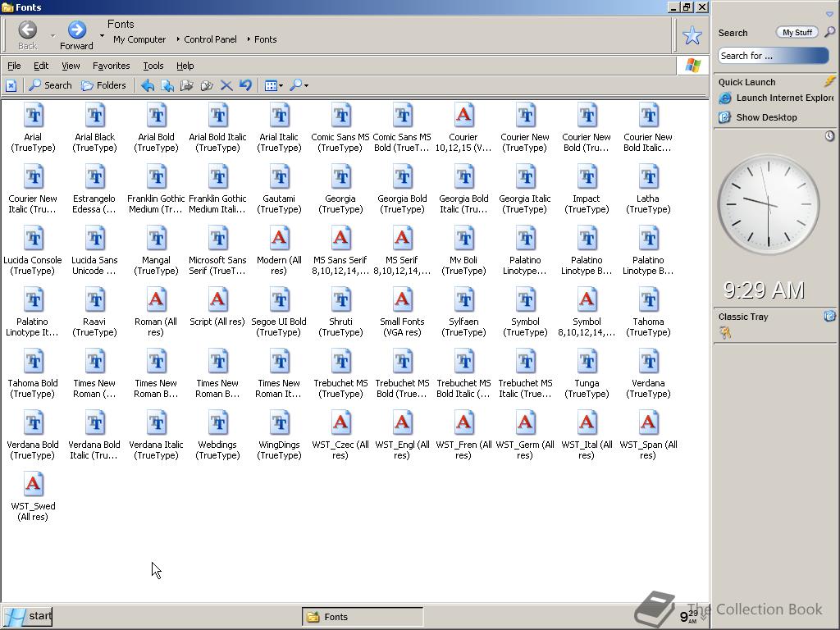Select the MS Sans Serif 8,10,12,14 font
Image resolution: width=840 pixels, height=630 pixels.
pyautogui.click(x=340, y=251)
